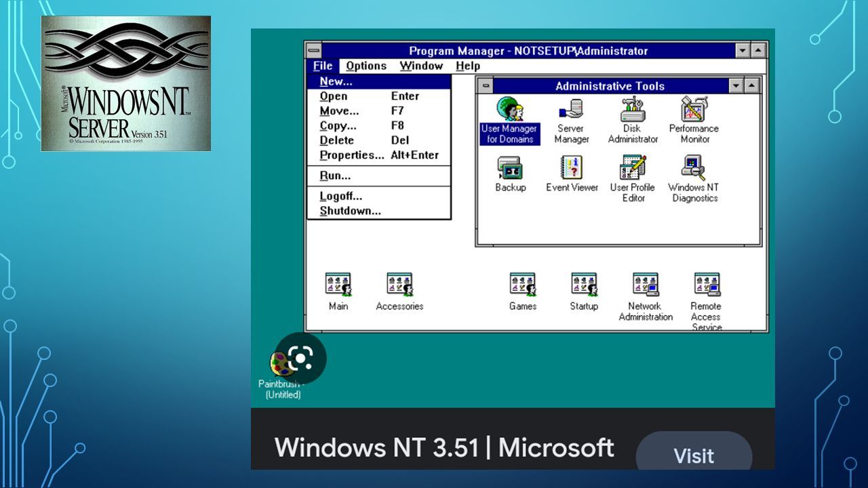Click the Windows NT Server 3.51 logo image
The width and height of the screenshot is (868, 488).
click(x=126, y=83)
